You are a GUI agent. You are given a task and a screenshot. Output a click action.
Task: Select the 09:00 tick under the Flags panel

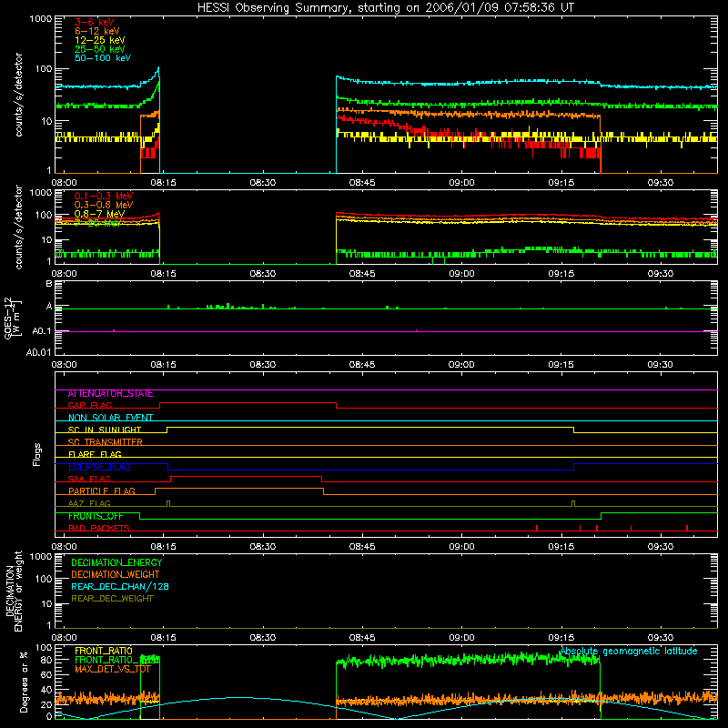[x=461, y=547]
